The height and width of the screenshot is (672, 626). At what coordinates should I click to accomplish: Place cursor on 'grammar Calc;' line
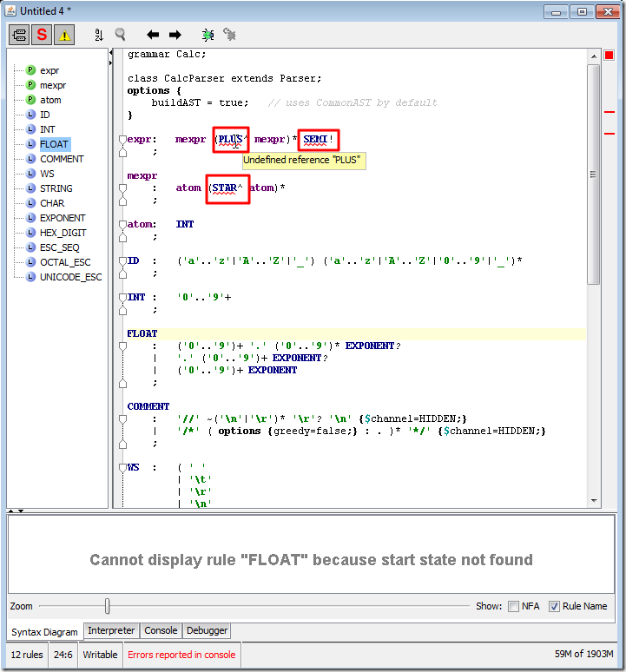point(167,55)
